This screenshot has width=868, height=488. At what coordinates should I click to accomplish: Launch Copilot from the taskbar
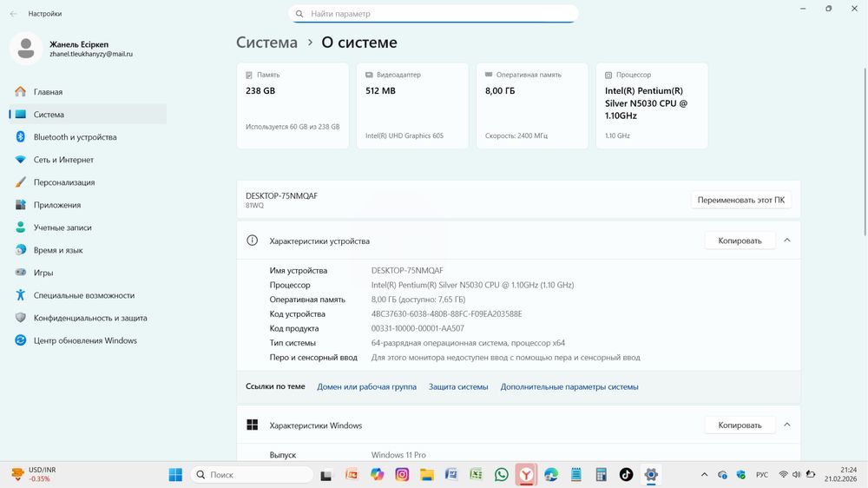pyautogui.click(x=377, y=475)
